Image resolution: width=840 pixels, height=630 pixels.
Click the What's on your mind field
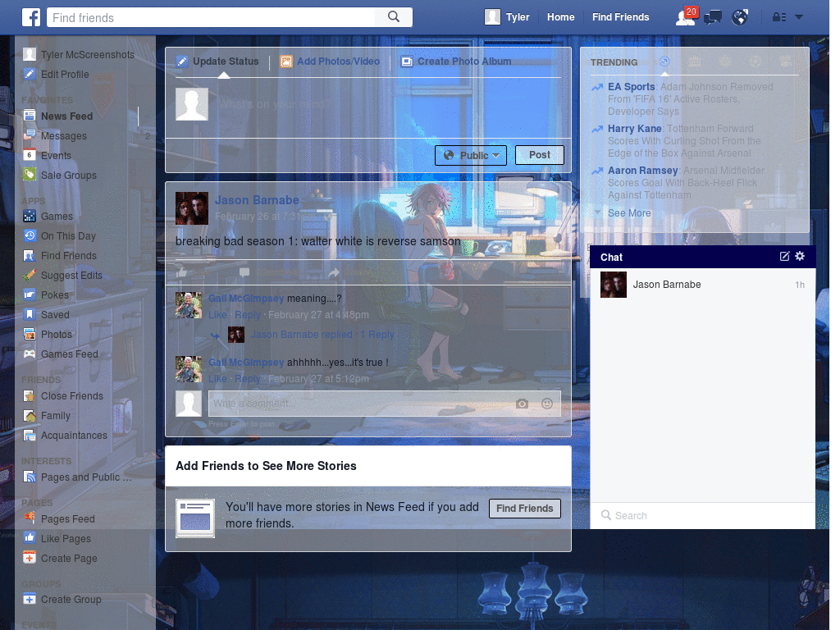(388, 104)
